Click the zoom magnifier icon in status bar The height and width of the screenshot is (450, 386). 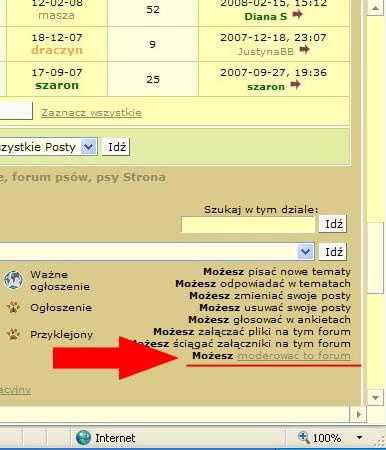(303, 437)
